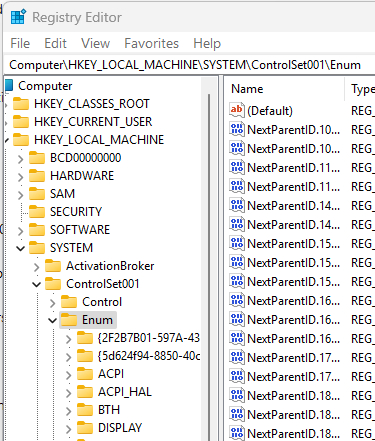The height and width of the screenshot is (441, 375).
Task: Expand the ACPI_HAL key
Action: tap(69, 393)
